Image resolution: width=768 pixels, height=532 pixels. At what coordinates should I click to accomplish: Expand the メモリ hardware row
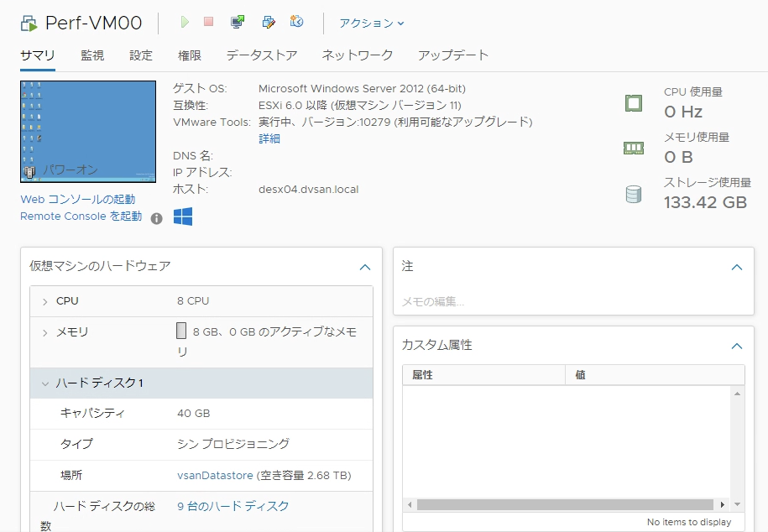click(x=45, y=333)
